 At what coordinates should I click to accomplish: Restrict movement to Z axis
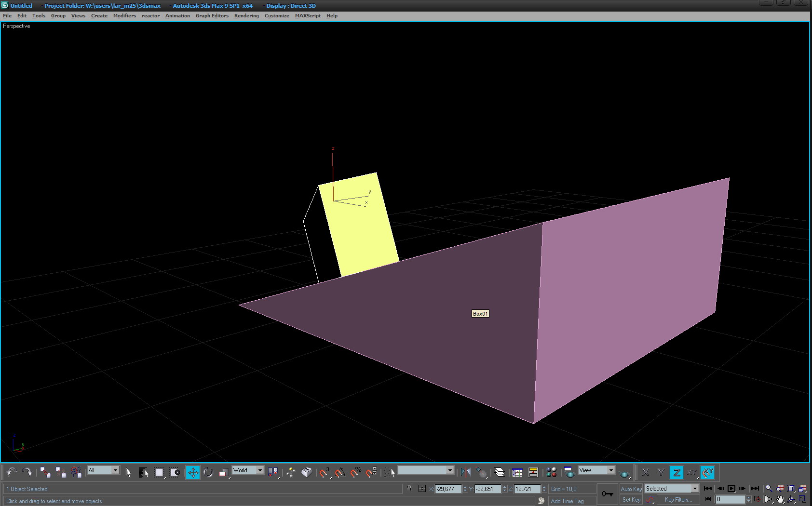click(677, 473)
